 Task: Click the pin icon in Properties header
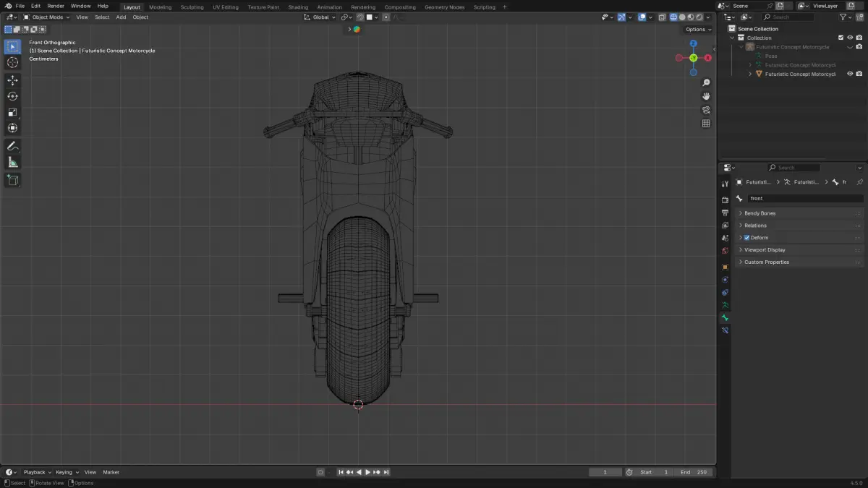[x=859, y=182]
